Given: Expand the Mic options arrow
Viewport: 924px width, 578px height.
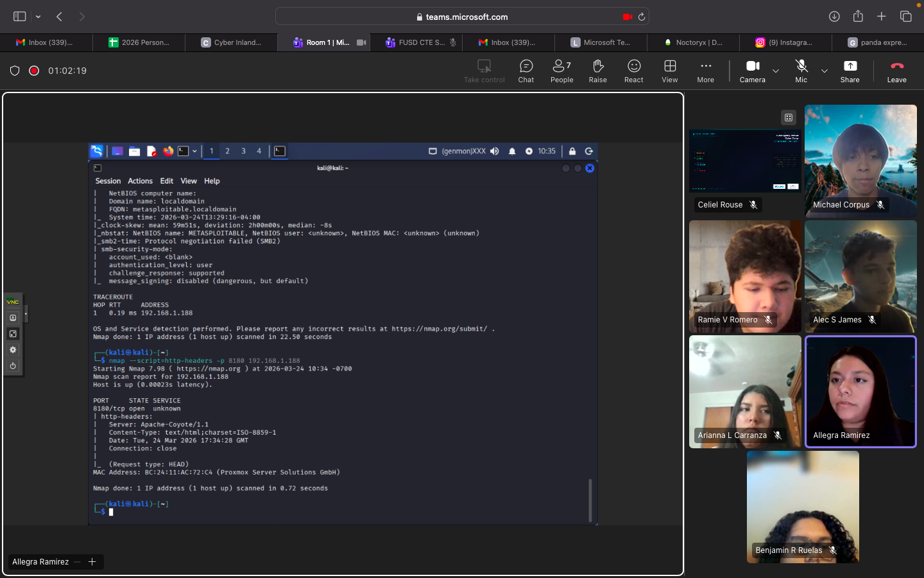Looking at the screenshot, I should pyautogui.click(x=825, y=71).
